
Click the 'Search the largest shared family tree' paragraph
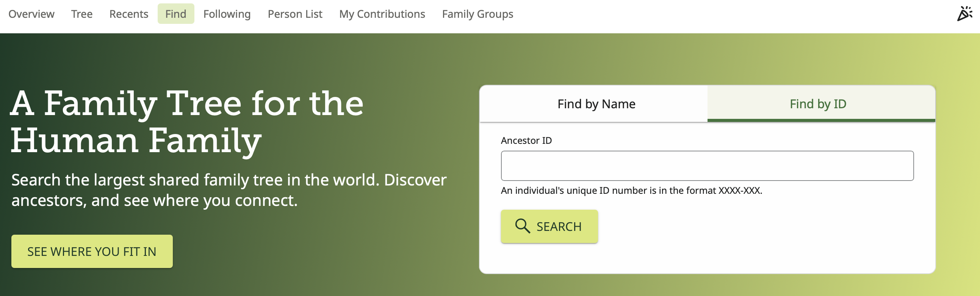coord(229,190)
